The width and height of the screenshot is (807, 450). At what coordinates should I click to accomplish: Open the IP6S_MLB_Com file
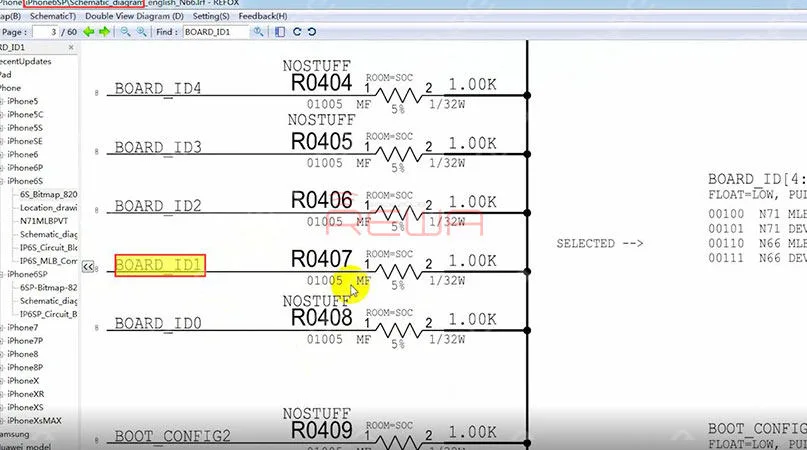click(x=48, y=261)
